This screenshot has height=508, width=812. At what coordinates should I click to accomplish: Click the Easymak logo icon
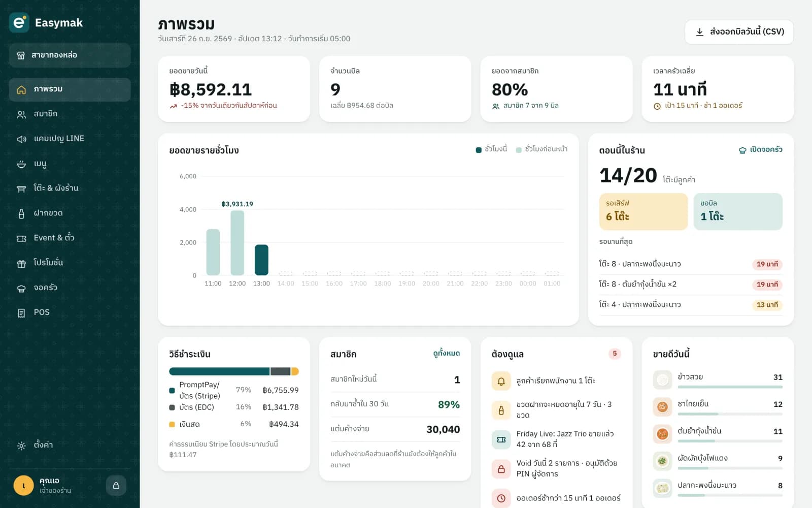tap(19, 22)
